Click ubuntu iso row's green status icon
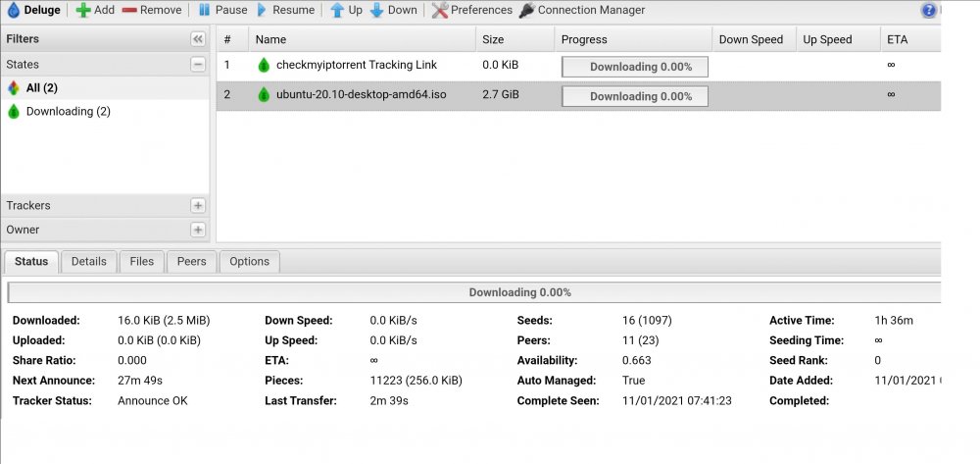980x464 pixels. pyautogui.click(x=264, y=95)
